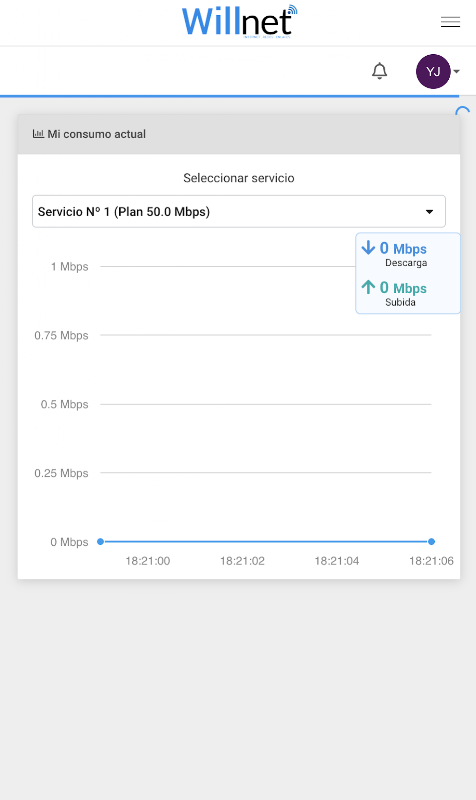Expand the caret next to YJ avatar
The image size is (476, 800).
[457, 71]
